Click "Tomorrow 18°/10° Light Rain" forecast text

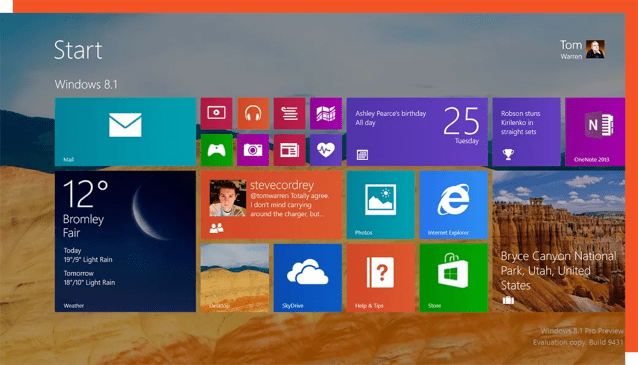(x=89, y=278)
